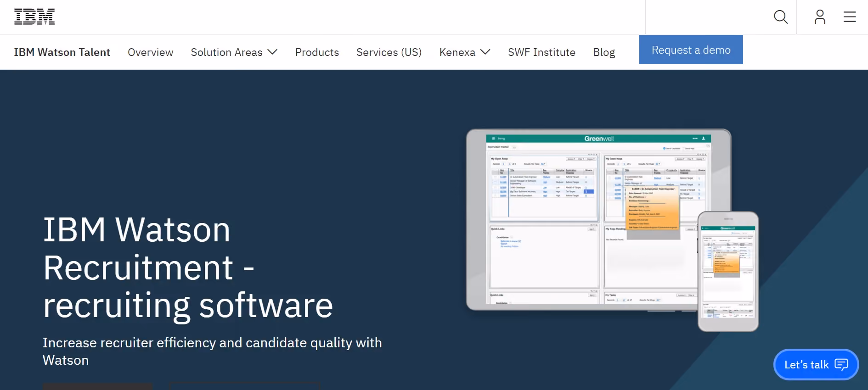
Task: Click the text 'Increase recruiter efficiency and candidate quality with Watson'
Action: 212,351
